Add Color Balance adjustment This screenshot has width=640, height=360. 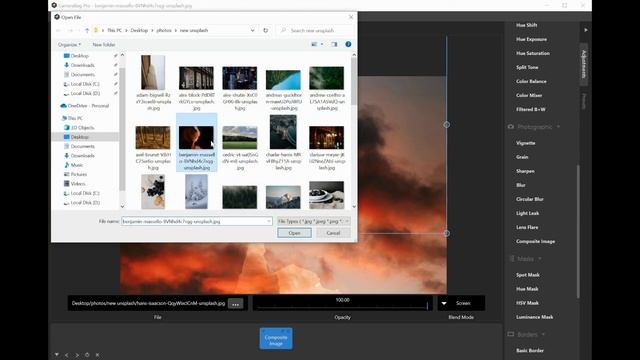531,81
